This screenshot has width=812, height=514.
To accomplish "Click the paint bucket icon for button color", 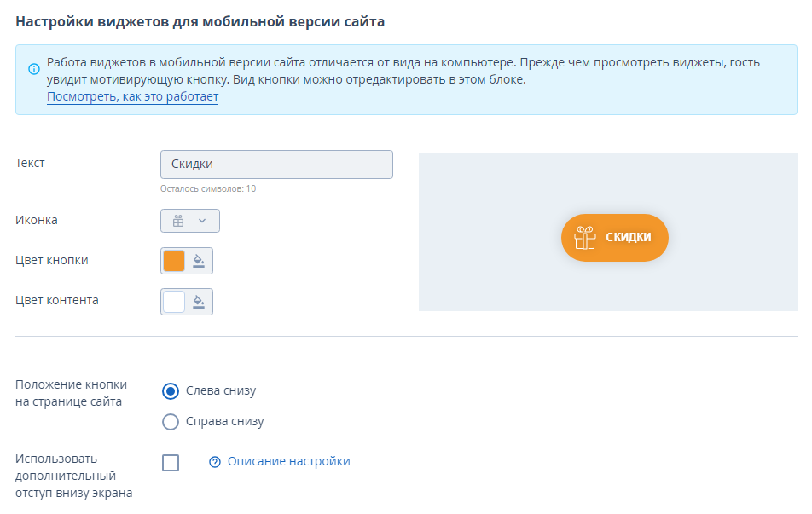I will (199, 261).
